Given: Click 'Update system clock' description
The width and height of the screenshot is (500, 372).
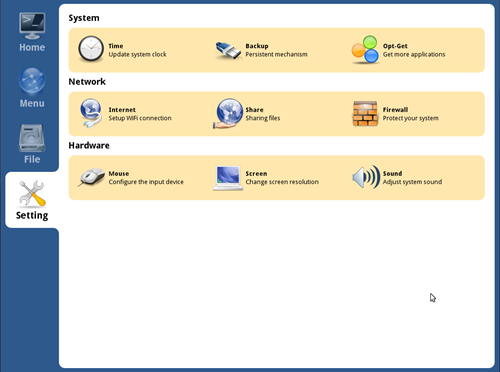Looking at the screenshot, I should 137,54.
